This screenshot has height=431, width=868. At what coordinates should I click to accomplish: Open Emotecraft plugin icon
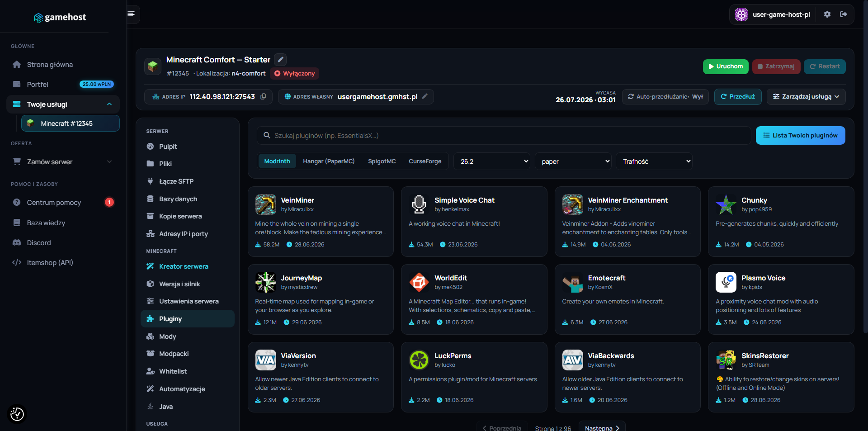[x=573, y=282]
